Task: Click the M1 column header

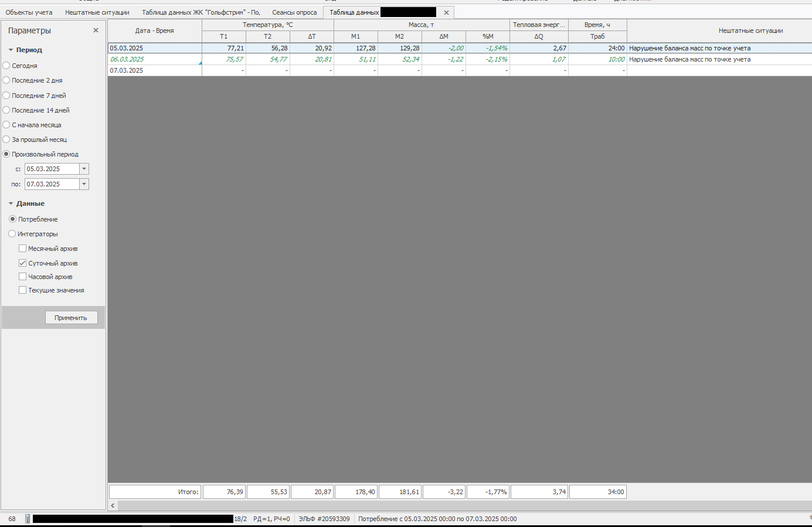Action: 356,36
